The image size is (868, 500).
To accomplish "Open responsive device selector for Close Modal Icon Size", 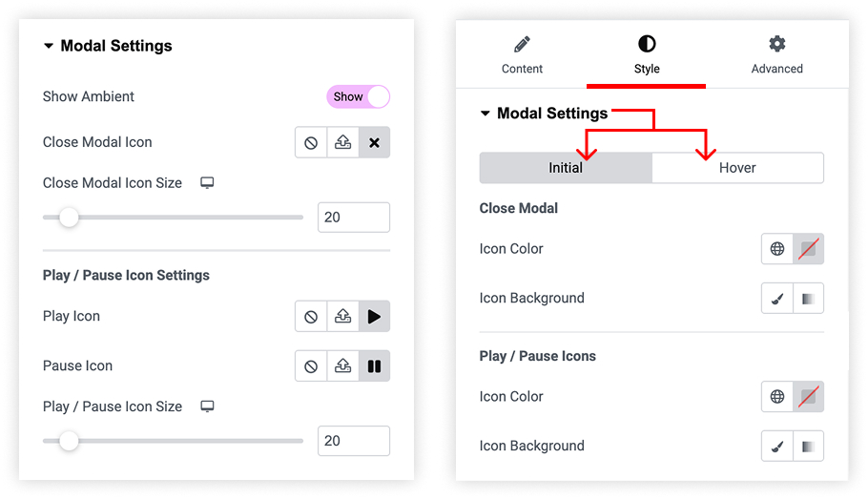I will click(207, 182).
